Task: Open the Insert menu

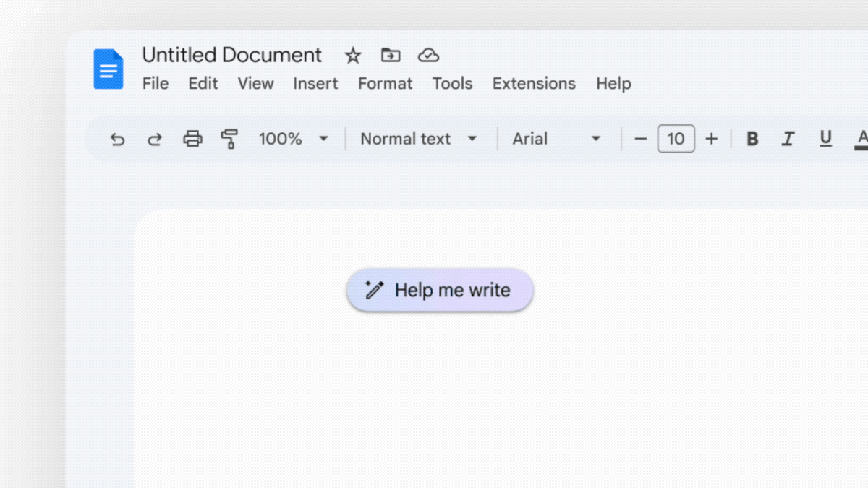Action: click(x=315, y=83)
